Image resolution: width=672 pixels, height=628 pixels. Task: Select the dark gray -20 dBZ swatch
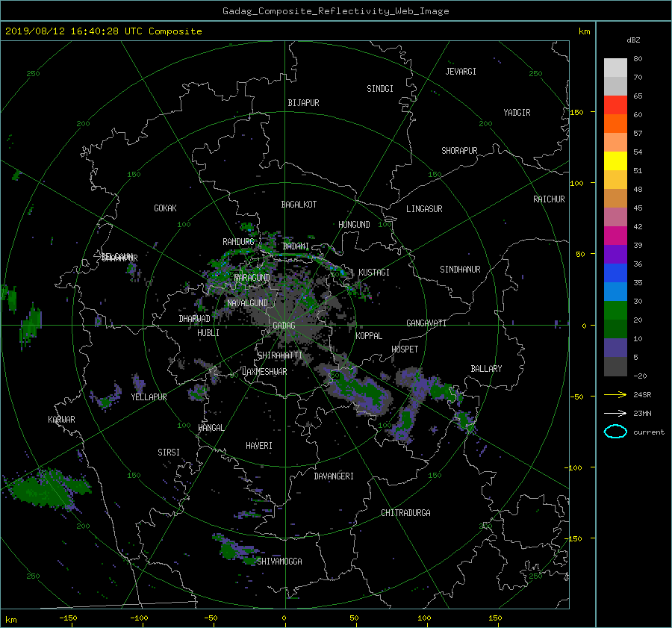615,367
